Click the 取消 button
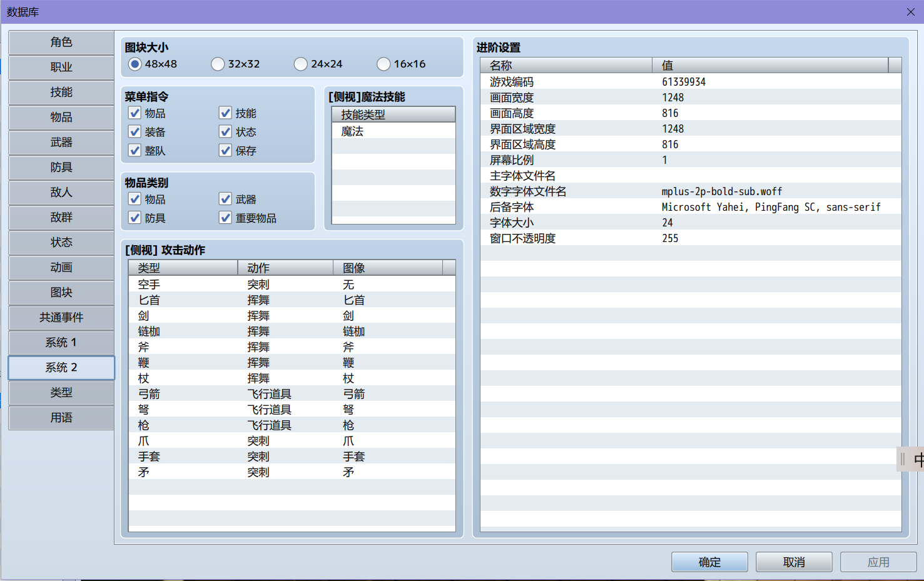Viewport: 924px width, 581px height. pyautogui.click(x=794, y=562)
